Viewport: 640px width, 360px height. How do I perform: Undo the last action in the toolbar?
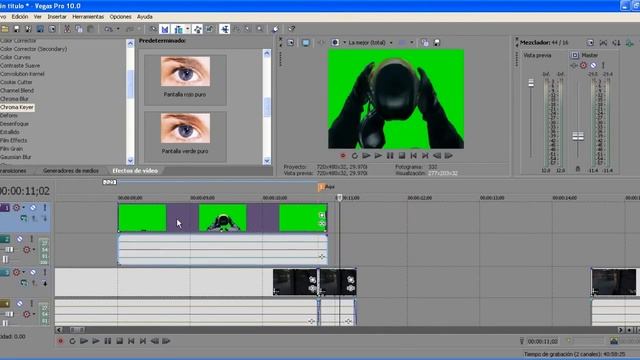tap(108, 29)
